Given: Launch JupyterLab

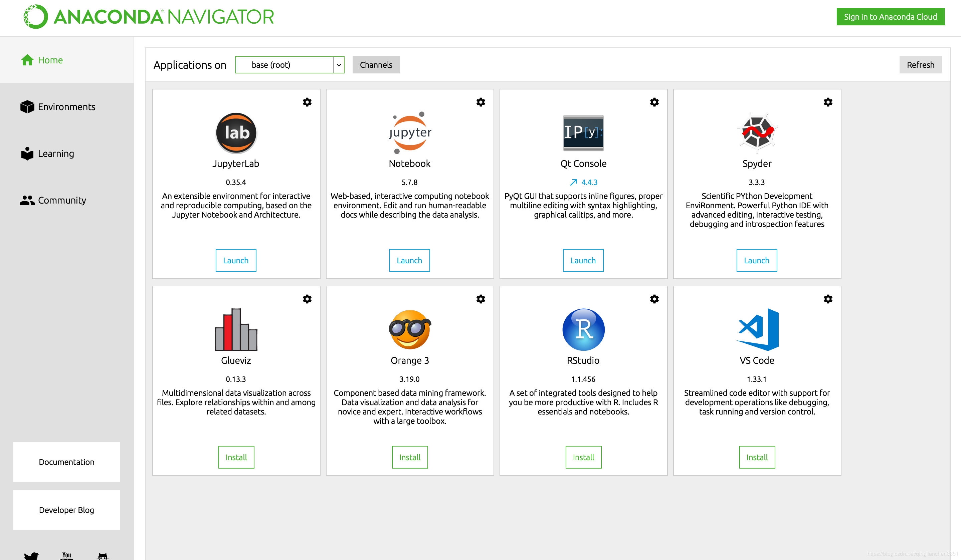Looking at the screenshot, I should [236, 260].
